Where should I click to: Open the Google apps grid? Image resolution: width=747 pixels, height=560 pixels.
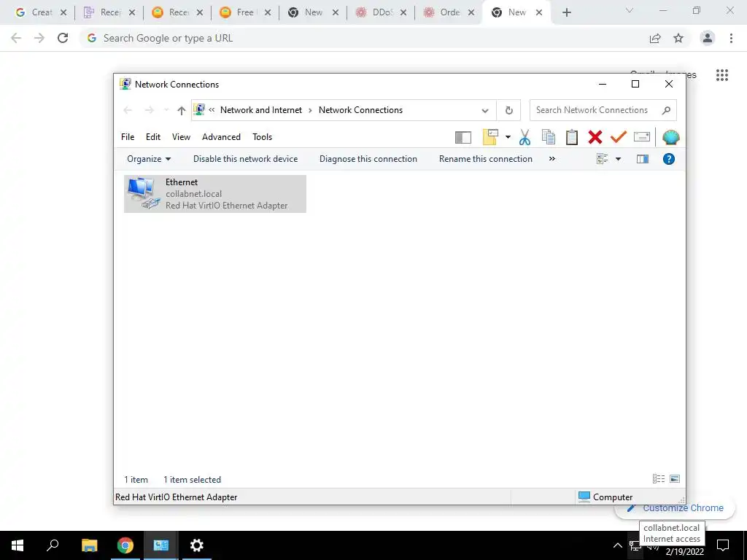click(x=722, y=75)
